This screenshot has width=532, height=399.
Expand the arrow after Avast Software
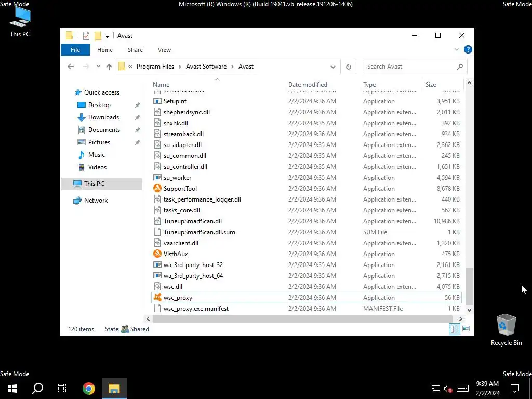[x=232, y=66]
